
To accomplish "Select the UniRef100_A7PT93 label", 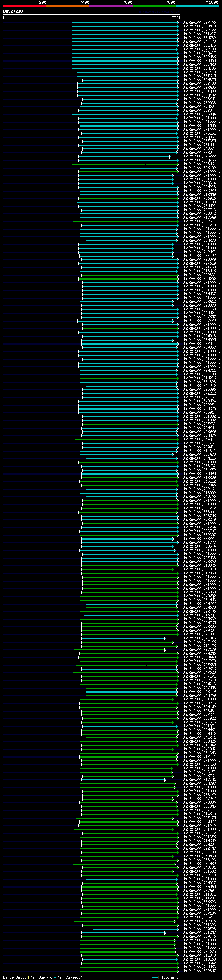I will click(x=199, y=49).
